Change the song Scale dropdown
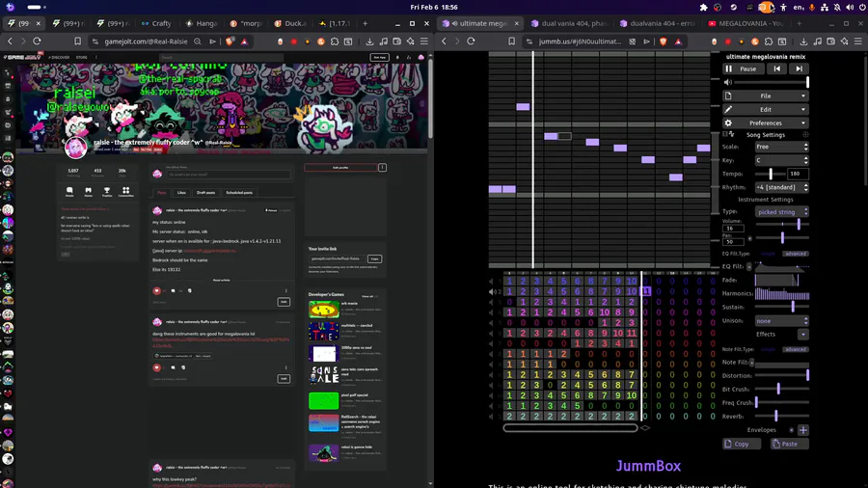The height and width of the screenshot is (488, 868). (781, 147)
